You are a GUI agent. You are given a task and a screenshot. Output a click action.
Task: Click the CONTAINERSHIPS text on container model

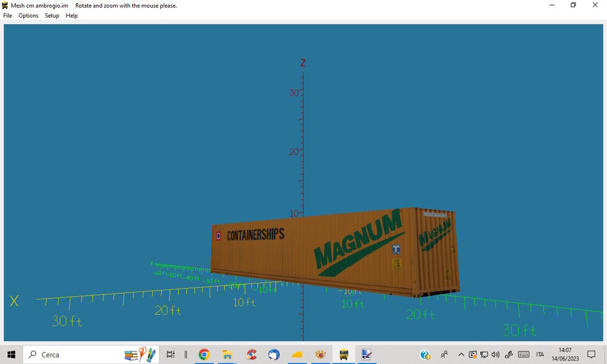(x=256, y=235)
